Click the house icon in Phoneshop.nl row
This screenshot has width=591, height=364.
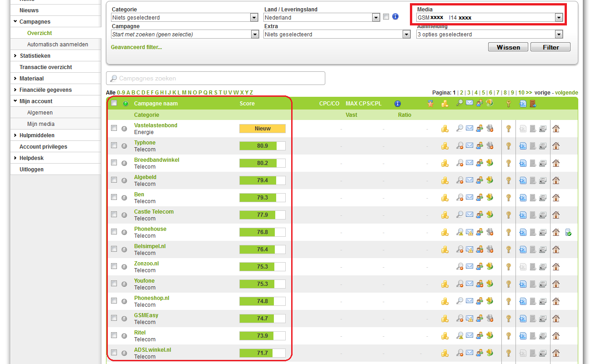[x=556, y=301]
